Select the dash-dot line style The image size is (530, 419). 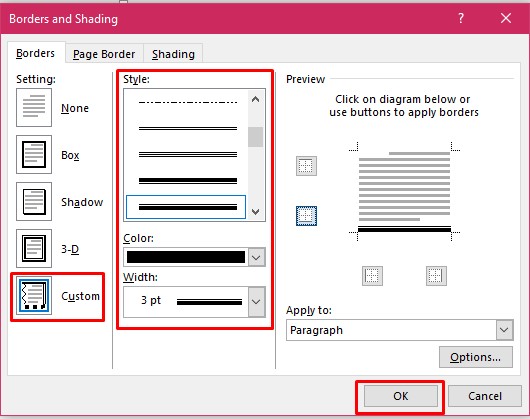pos(188,102)
